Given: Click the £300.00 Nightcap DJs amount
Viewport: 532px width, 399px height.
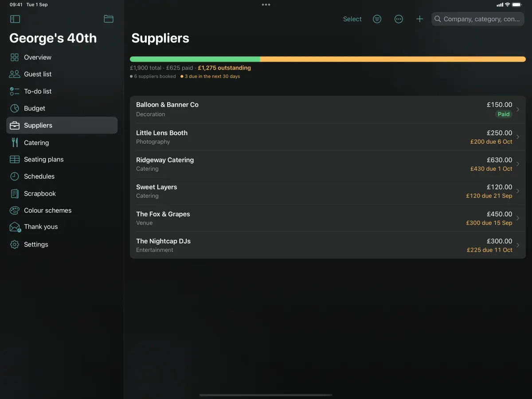Looking at the screenshot, I should point(499,241).
